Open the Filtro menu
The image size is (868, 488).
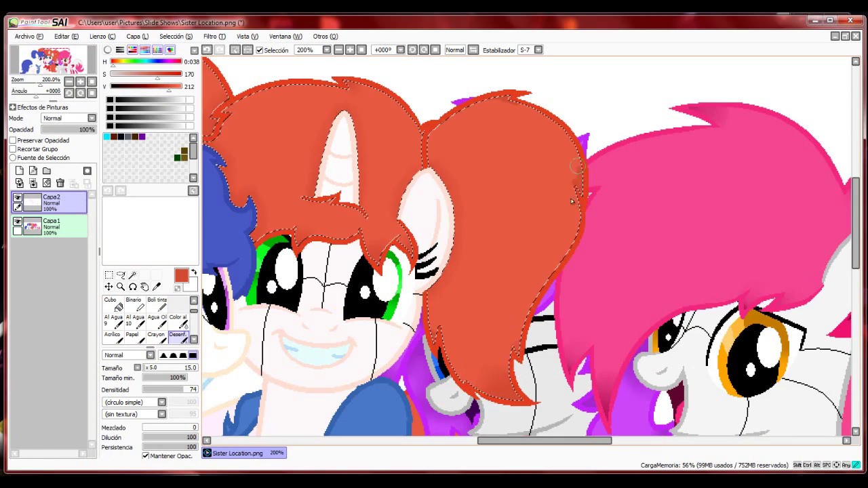(214, 37)
